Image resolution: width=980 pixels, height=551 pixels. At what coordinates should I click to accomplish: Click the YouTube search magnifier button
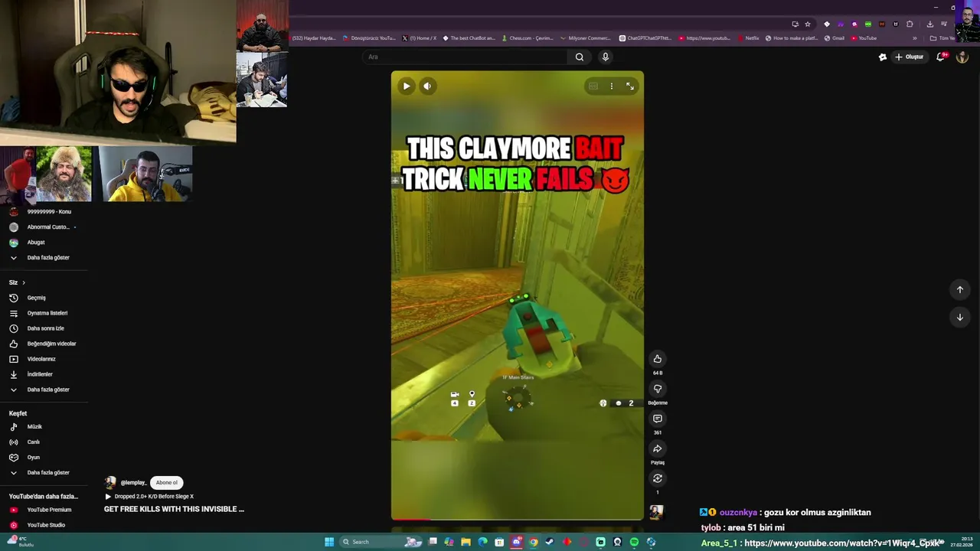580,57
